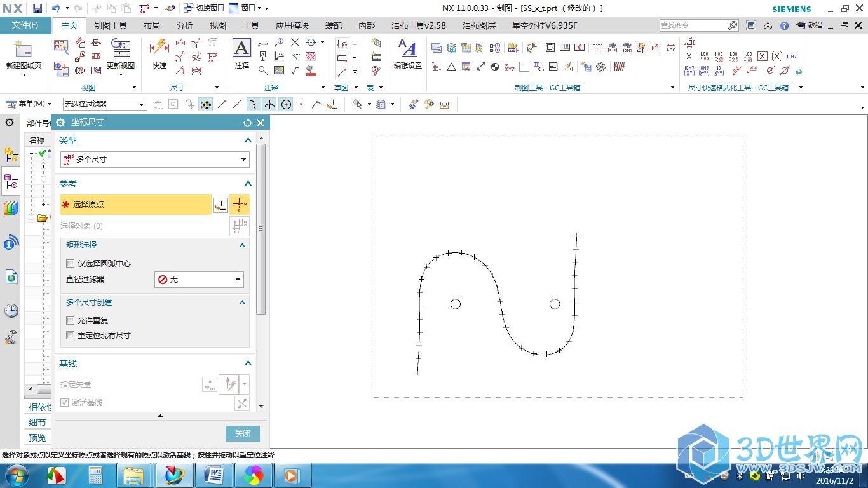
Task: Switch to the 制图工具 ribbon tab
Action: (111, 25)
